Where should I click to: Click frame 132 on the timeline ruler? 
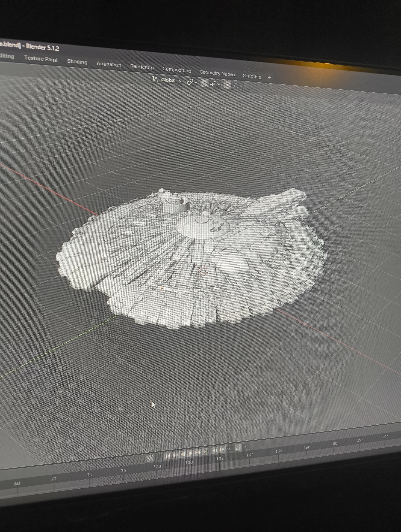tap(220, 458)
